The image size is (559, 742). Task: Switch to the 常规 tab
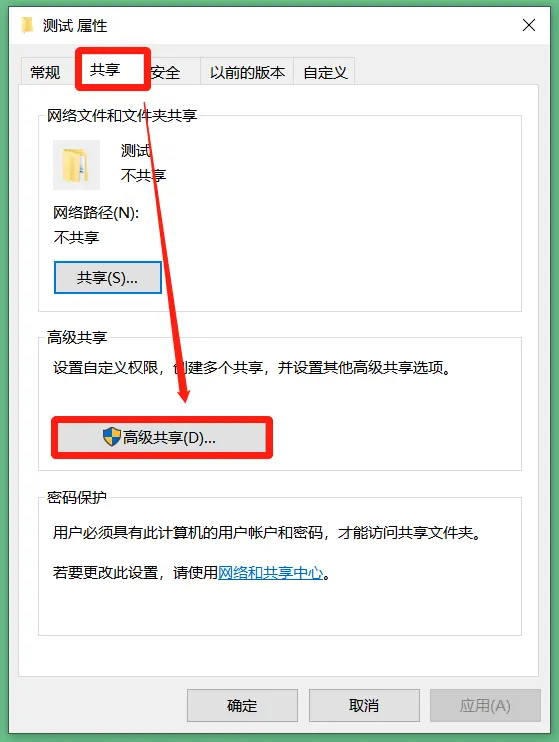[45, 72]
